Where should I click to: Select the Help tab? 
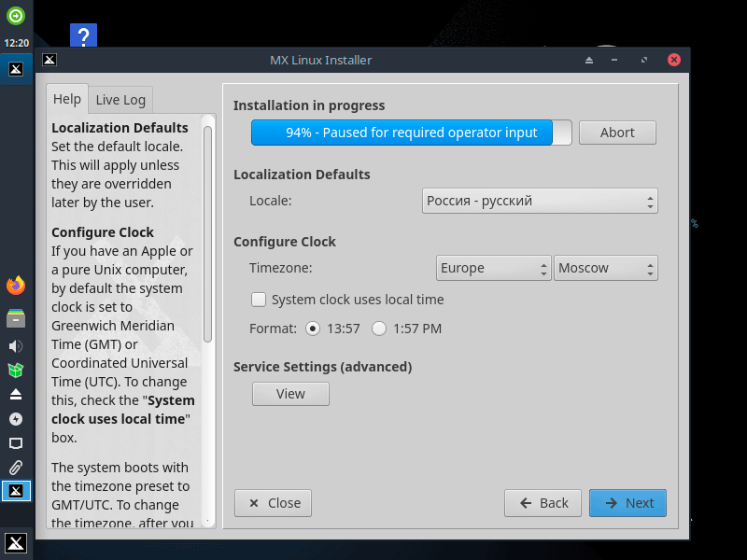[x=67, y=99]
